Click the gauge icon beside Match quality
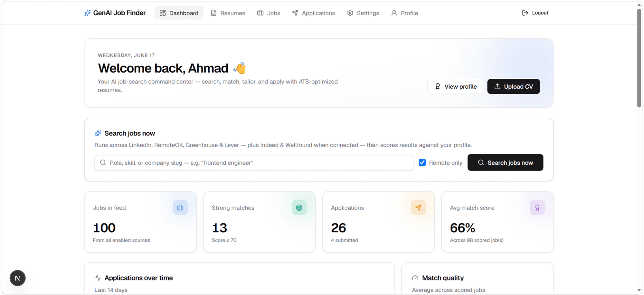The image size is (644, 295). coord(415,278)
